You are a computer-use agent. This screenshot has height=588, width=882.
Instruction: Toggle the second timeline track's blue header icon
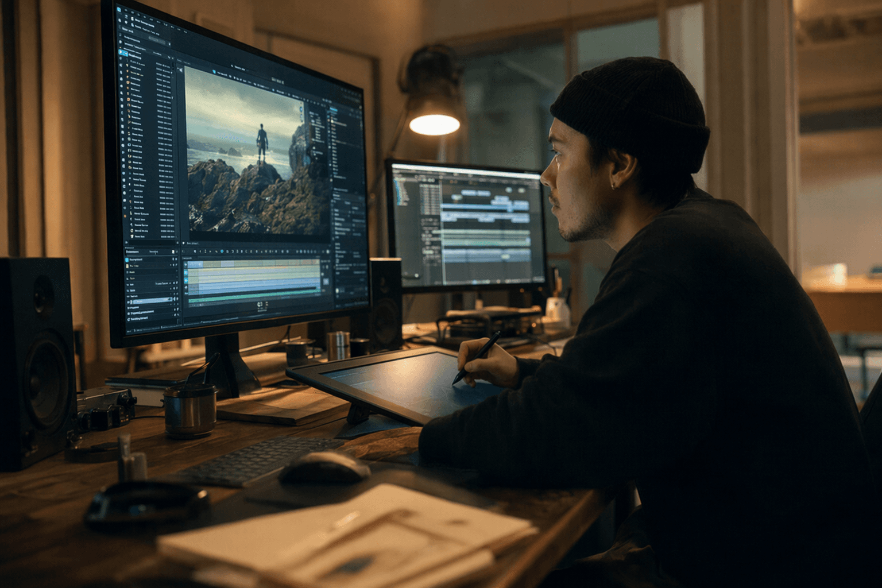186,272
